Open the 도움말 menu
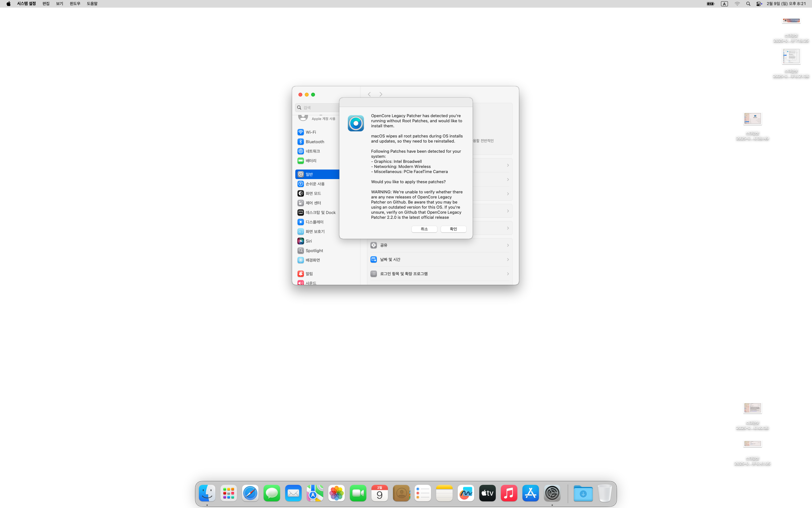This screenshot has height=508, width=812. (x=92, y=4)
